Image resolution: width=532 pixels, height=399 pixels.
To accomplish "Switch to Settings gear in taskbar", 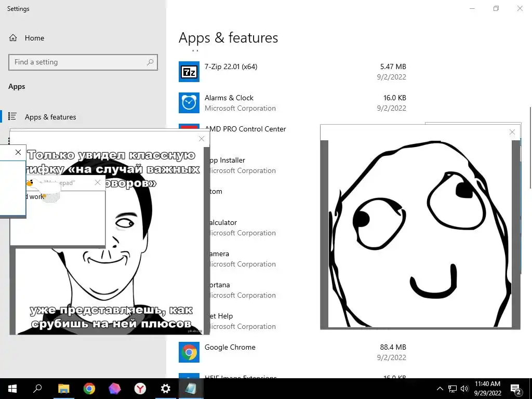I will tap(166, 389).
